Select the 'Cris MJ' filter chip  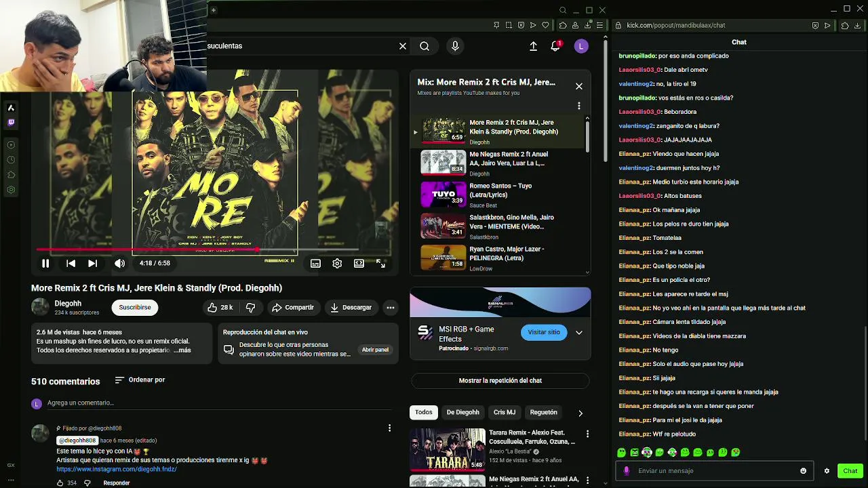(x=505, y=412)
